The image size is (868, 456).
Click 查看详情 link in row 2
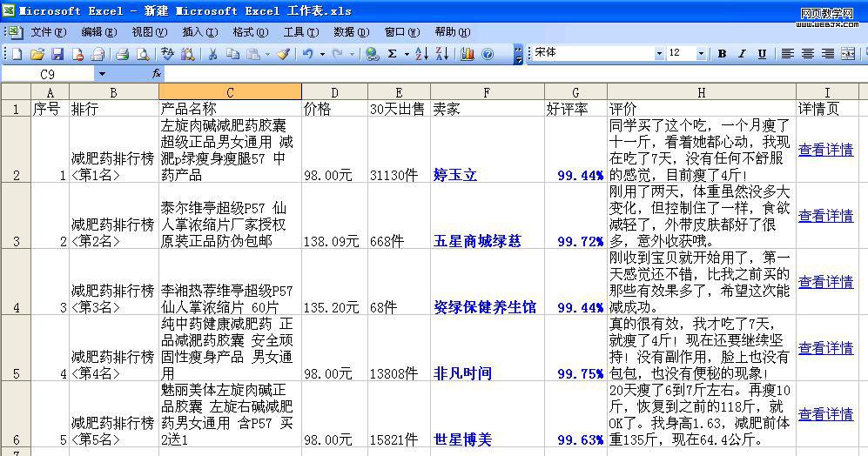click(x=825, y=150)
